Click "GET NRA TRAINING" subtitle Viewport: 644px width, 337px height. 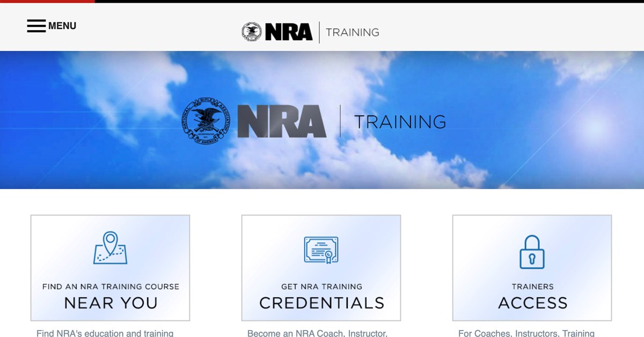[x=321, y=287]
